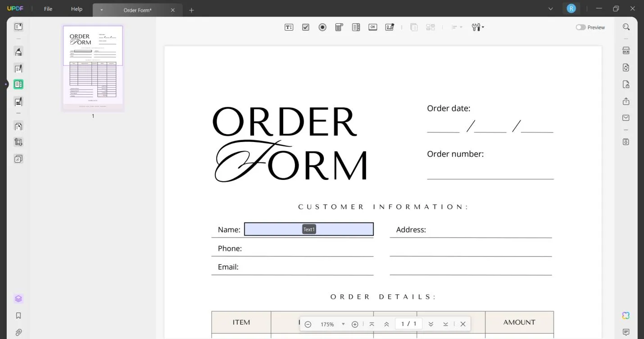Go to the last page
Screen dimensions: 644x339
[x=445, y=324]
